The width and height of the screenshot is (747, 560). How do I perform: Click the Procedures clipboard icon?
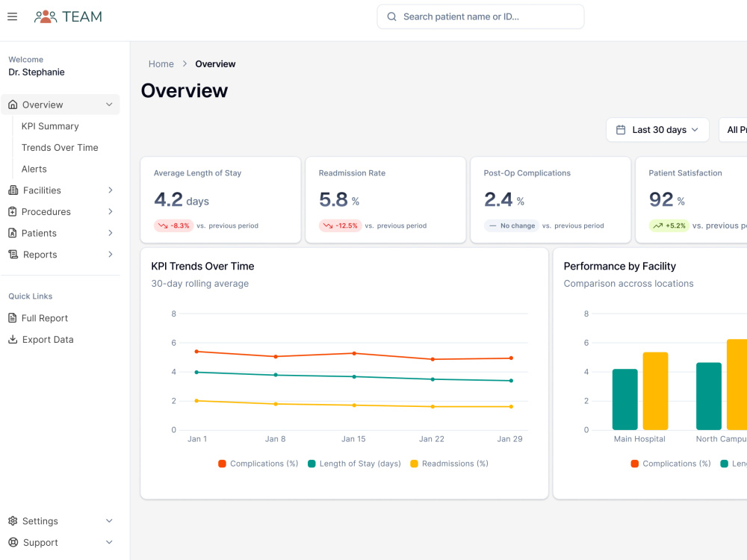click(x=13, y=211)
